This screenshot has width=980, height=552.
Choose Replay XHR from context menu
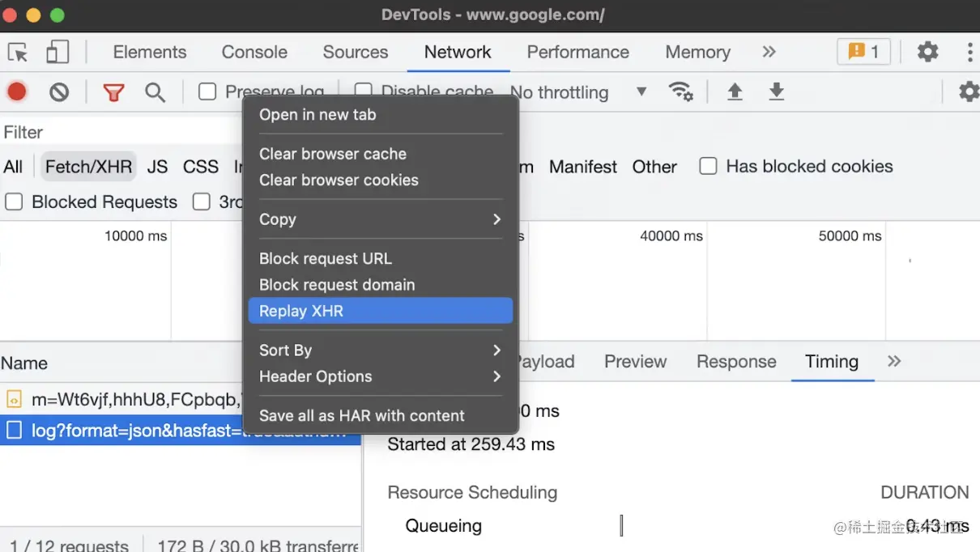pyautogui.click(x=380, y=311)
